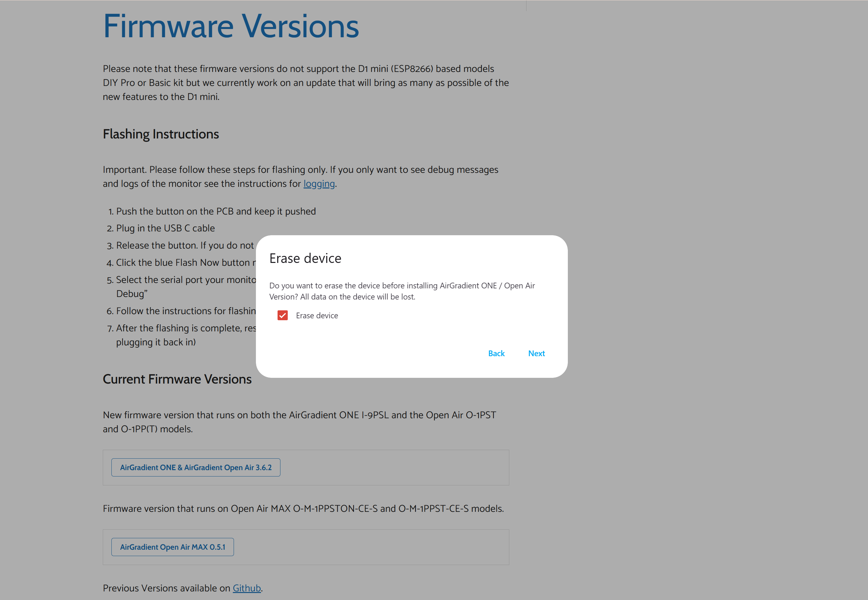
Task: Click the Current Firmware Versions heading
Action: tap(177, 379)
